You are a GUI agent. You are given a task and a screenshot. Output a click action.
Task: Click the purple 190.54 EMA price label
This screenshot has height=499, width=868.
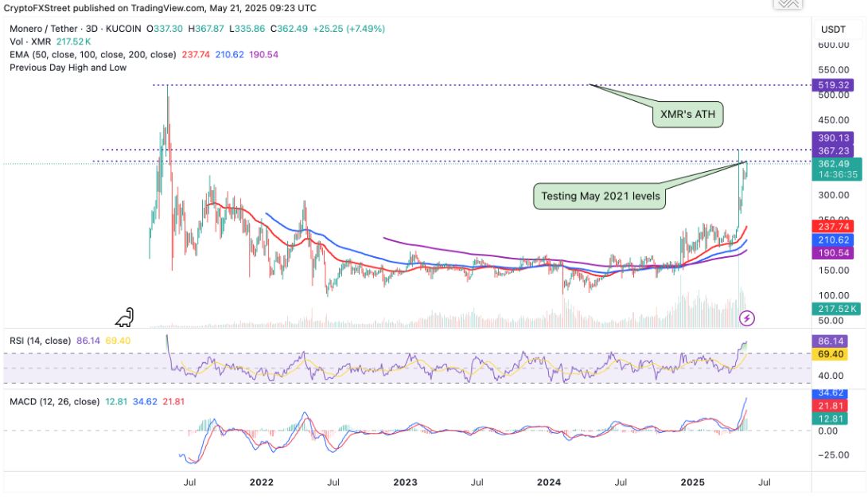[832, 252]
